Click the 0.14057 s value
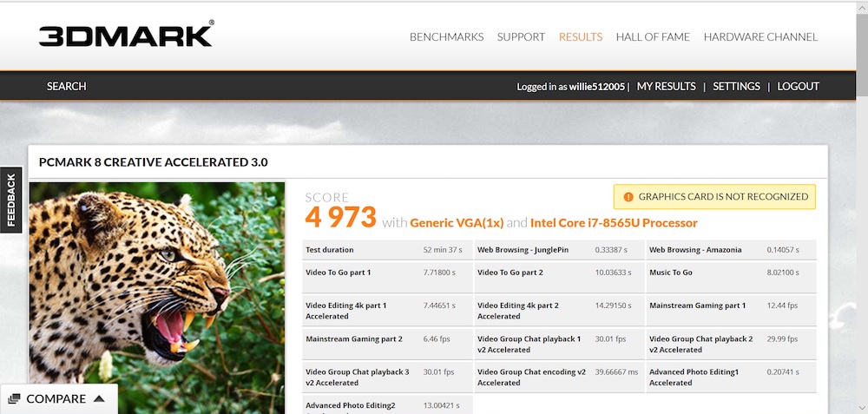Screen dimensions: 868x414 783,250
